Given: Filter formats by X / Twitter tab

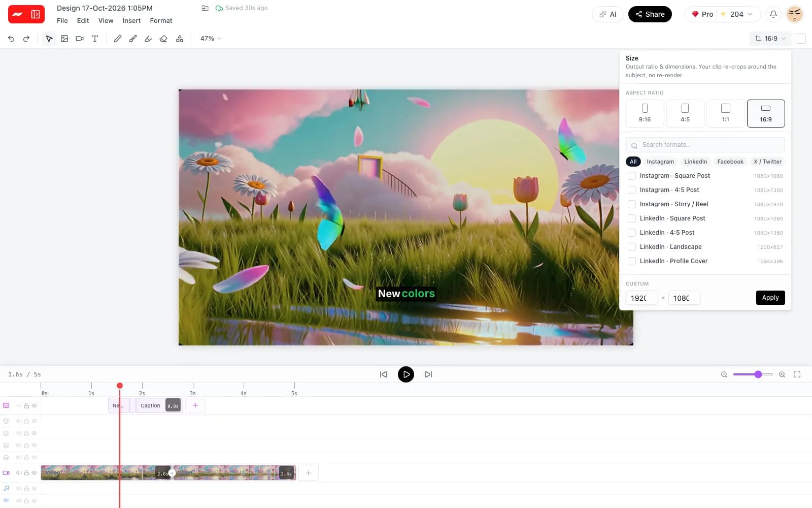Looking at the screenshot, I should pyautogui.click(x=767, y=162).
